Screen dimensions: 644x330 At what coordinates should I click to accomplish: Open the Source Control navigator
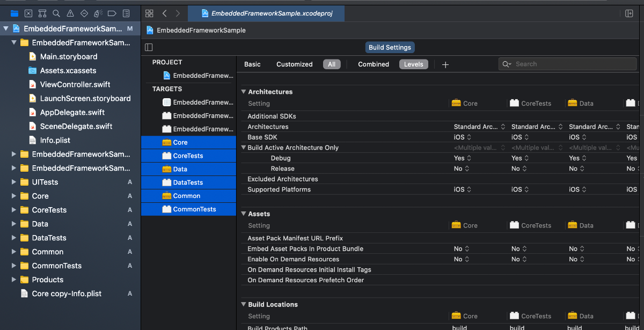click(x=28, y=13)
